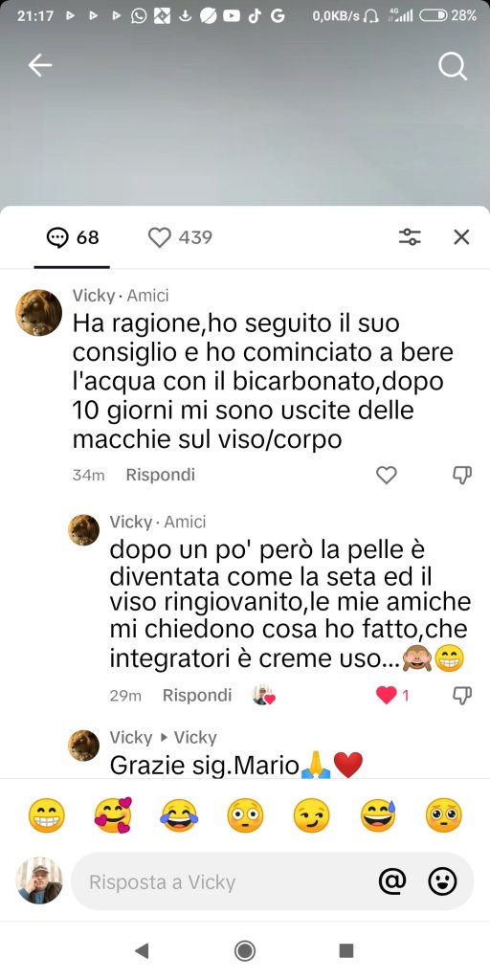Switch to the 68 comments tab

tap(73, 237)
